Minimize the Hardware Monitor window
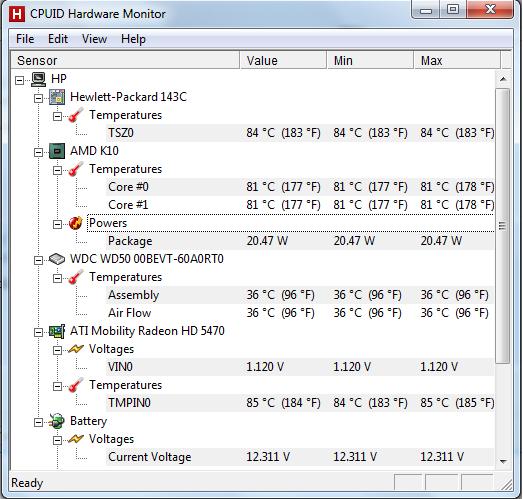 coord(426,10)
